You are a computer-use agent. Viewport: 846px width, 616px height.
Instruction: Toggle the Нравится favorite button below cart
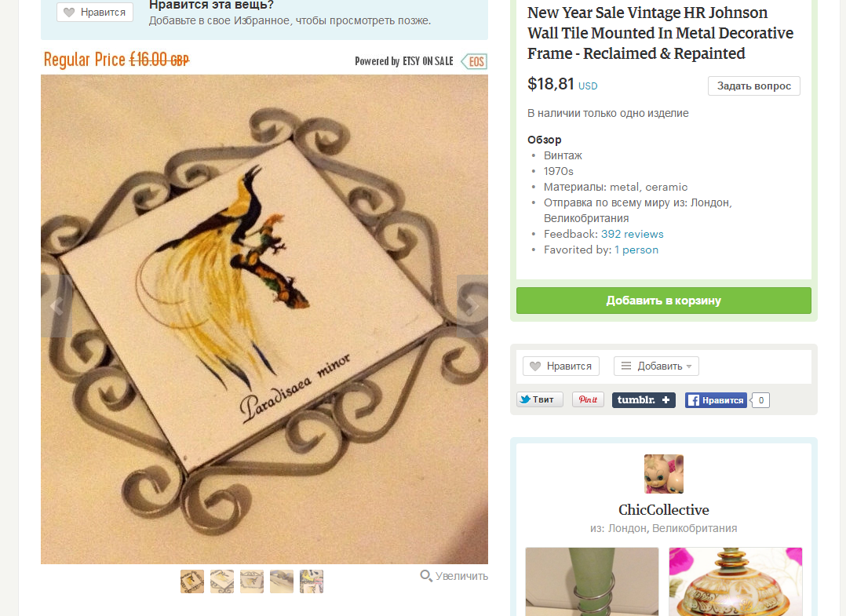[x=560, y=366]
